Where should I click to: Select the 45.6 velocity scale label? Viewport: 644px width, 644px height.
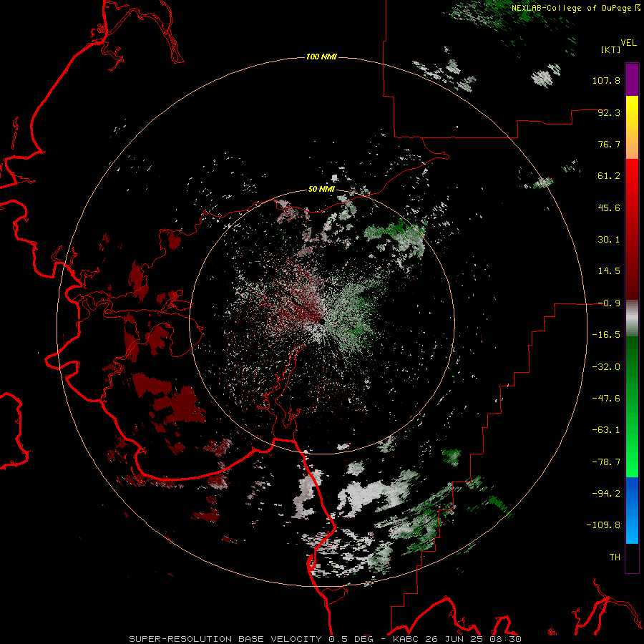coord(609,208)
